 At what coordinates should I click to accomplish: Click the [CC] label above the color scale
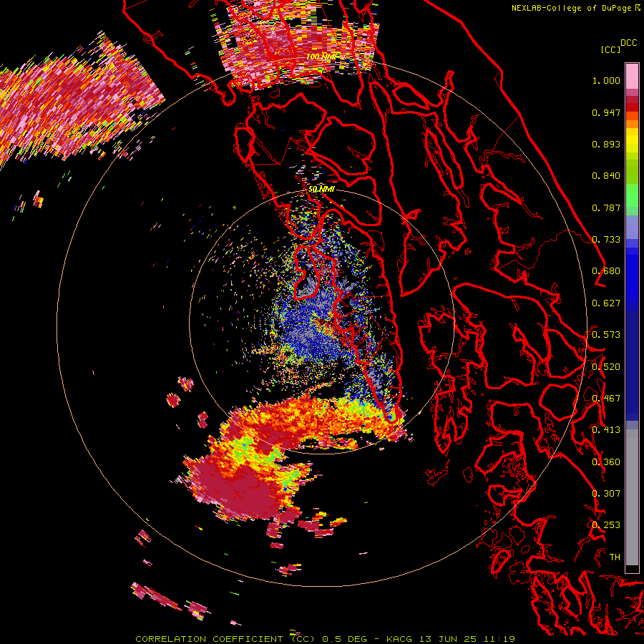click(x=610, y=49)
